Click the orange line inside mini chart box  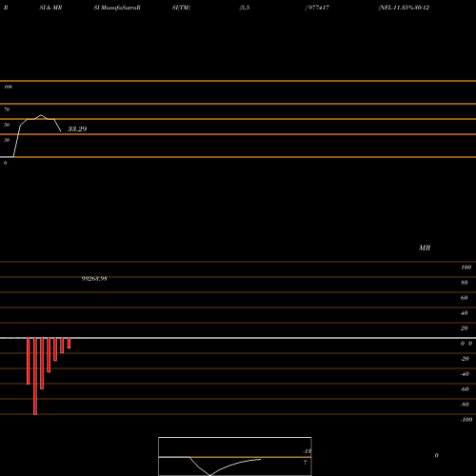[235, 457]
